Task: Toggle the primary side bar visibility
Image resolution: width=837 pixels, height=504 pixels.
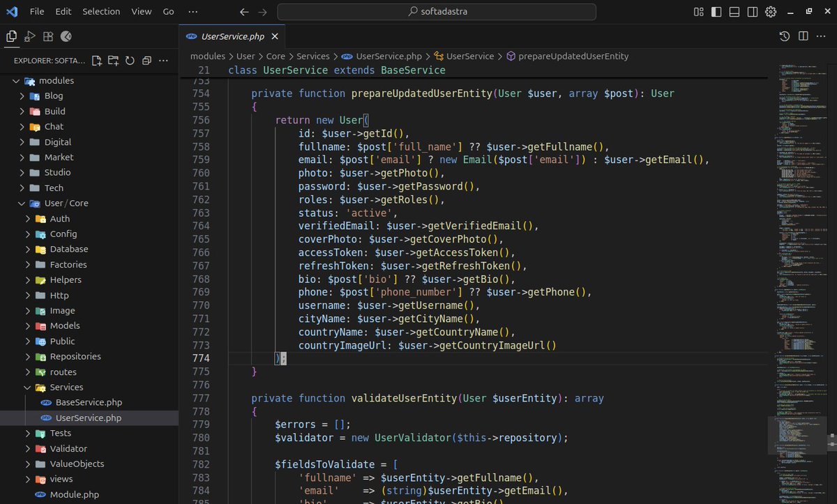Action: pos(716,12)
